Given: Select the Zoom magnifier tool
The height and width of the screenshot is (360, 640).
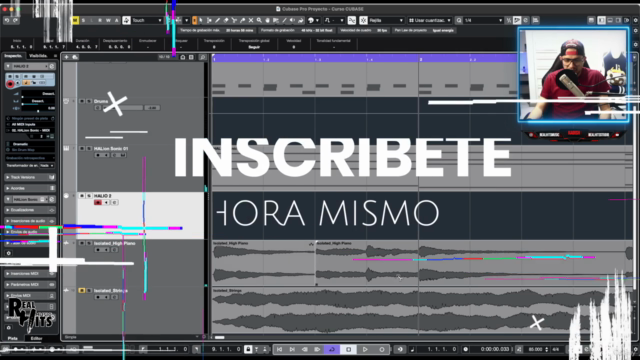Looking at the screenshot, I should [259, 20].
